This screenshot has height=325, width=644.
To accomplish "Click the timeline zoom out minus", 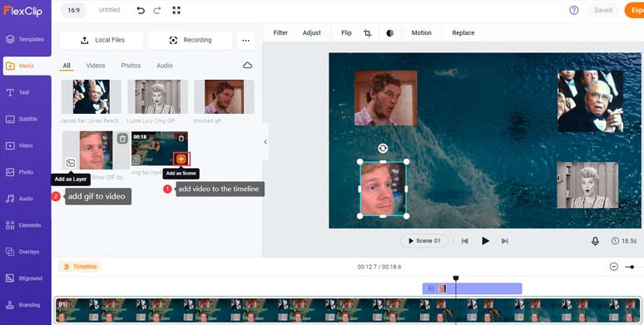I will click(x=613, y=267).
